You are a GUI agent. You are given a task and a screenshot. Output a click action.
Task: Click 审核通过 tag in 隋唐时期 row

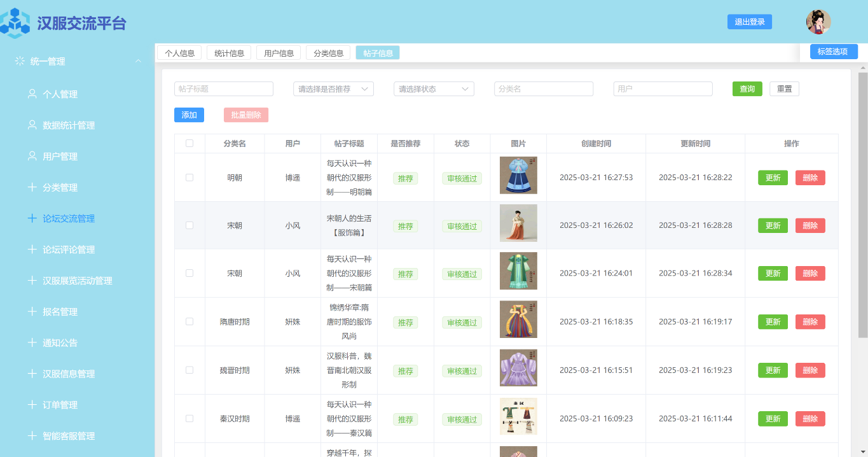pyautogui.click(x=462, y=323)
